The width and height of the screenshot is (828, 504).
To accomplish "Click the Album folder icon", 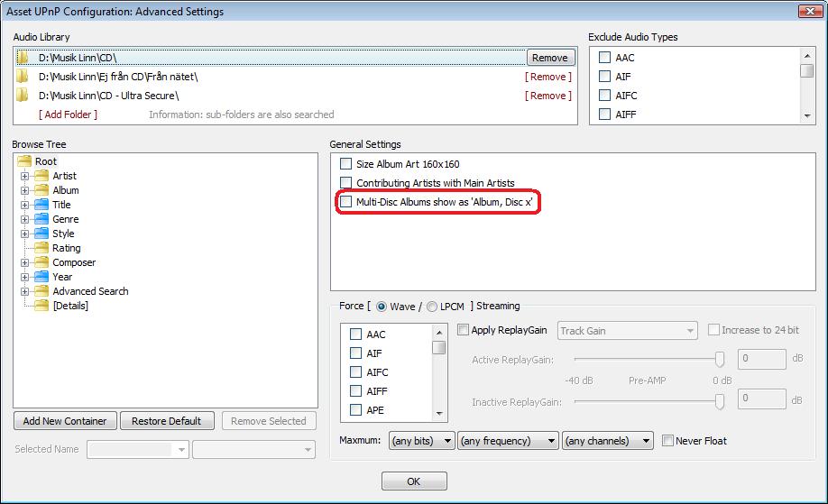I will point(41,190).
